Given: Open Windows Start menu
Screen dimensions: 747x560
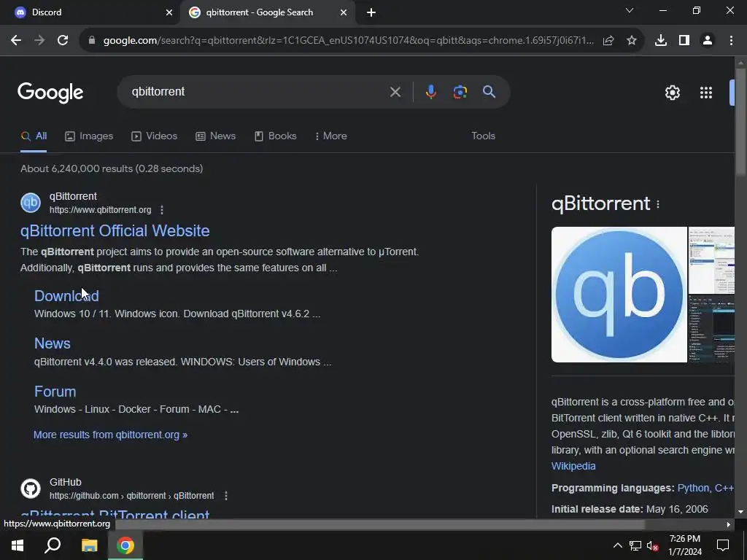Looking at the screenshot, I should 18,545.
